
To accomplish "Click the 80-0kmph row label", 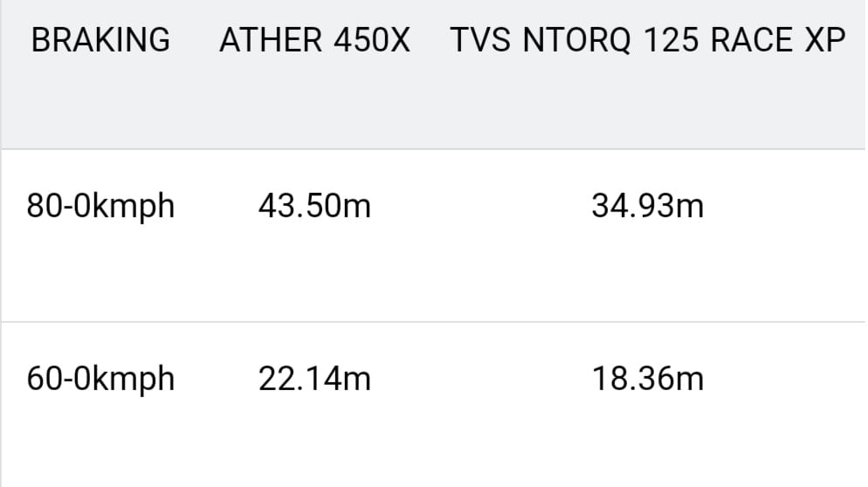I will 100,207.
